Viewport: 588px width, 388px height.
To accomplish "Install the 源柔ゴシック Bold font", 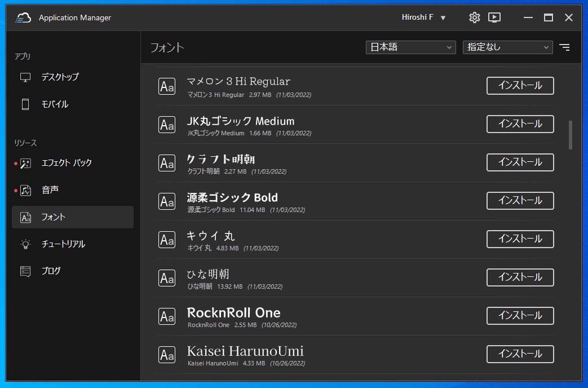I will 520,200.
